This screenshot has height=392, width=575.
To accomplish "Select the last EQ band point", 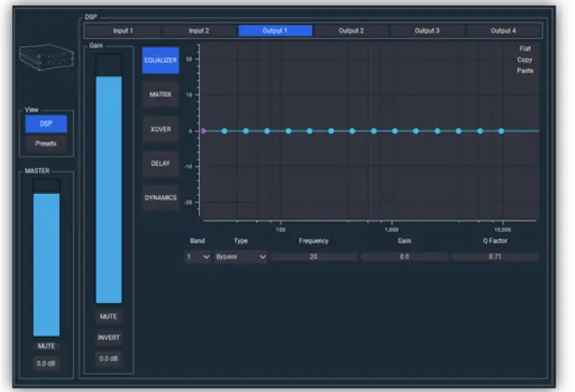I will (x=501, y=131).
